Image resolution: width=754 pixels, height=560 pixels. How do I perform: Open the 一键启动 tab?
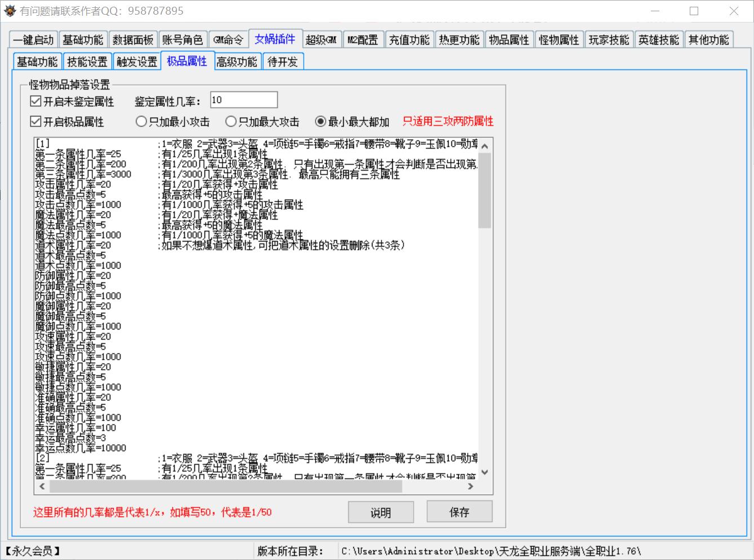[33, 39]
